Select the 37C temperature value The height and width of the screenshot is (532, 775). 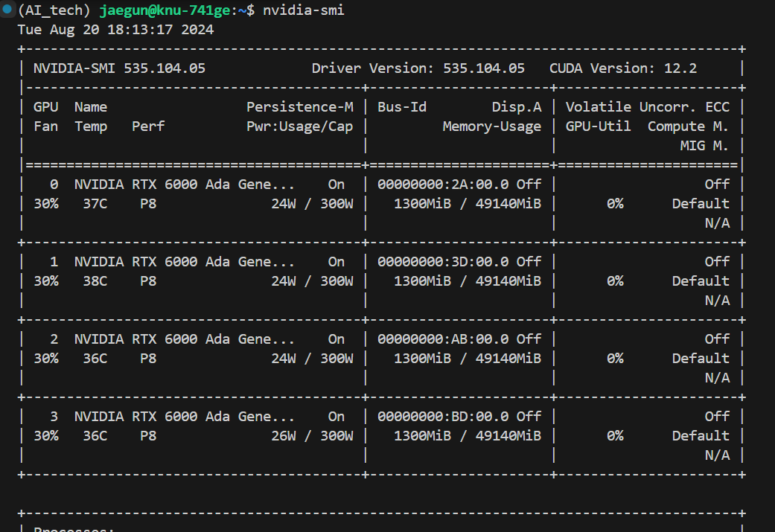pyautogui.click(x=95, y=204)
